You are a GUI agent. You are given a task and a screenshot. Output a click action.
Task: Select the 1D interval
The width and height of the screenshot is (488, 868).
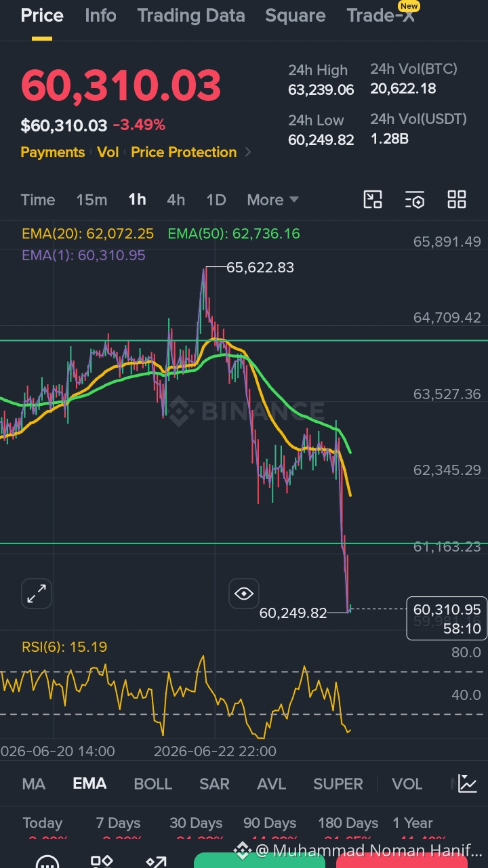[216, 200]
